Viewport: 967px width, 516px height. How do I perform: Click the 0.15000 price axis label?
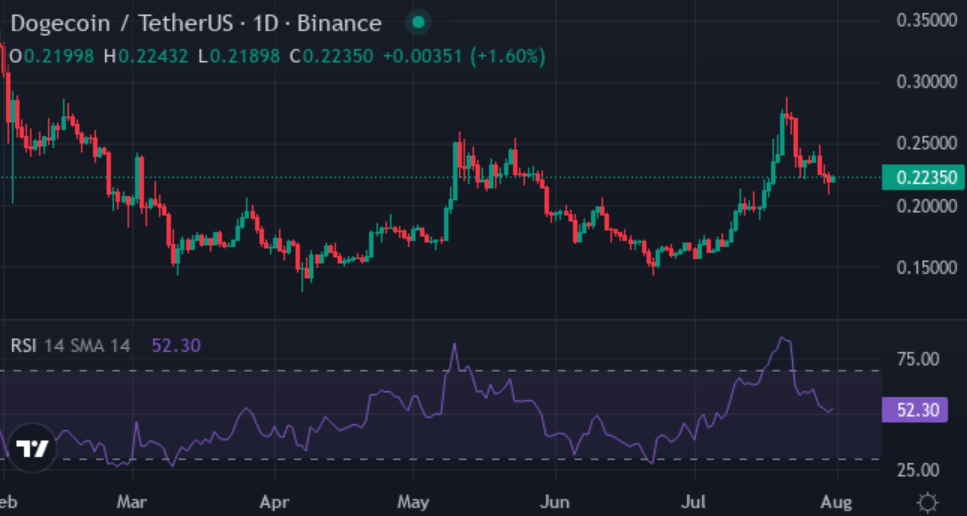pos(923,268)
